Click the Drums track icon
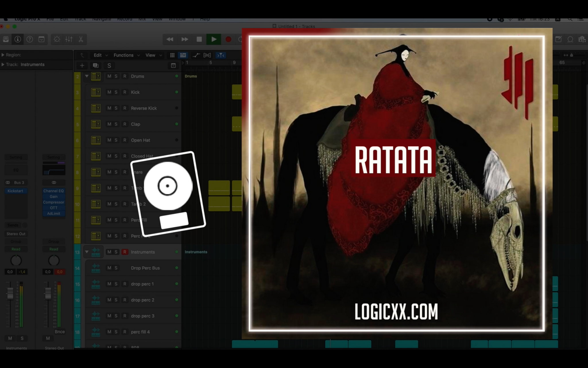This screenshot has width=588, height=368. point(96,76)
